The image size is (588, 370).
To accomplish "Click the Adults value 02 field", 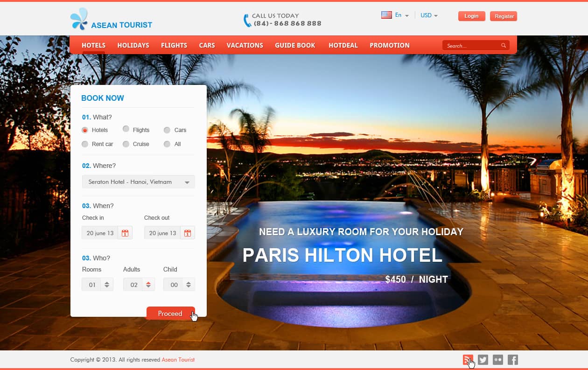I will click(133, 285).
